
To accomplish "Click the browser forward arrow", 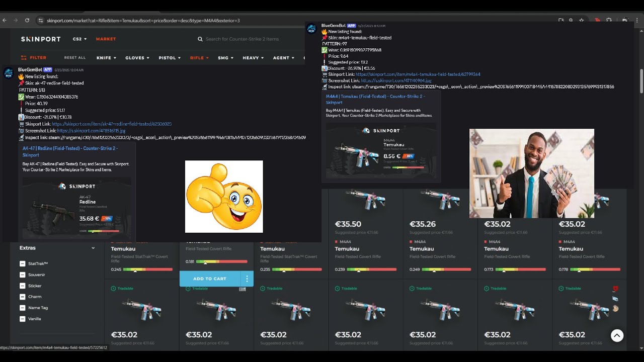I will point(16,20).
